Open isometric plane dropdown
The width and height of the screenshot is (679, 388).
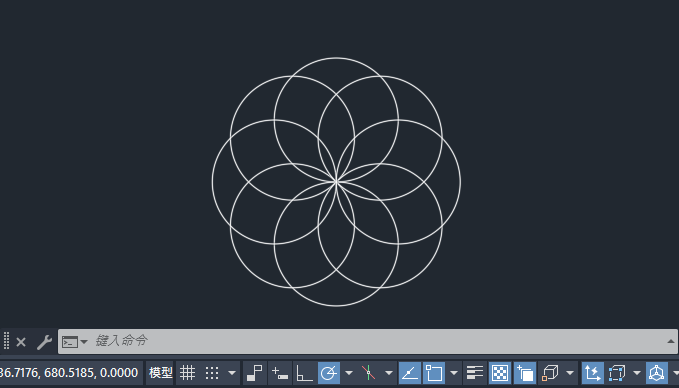point(389,373)
